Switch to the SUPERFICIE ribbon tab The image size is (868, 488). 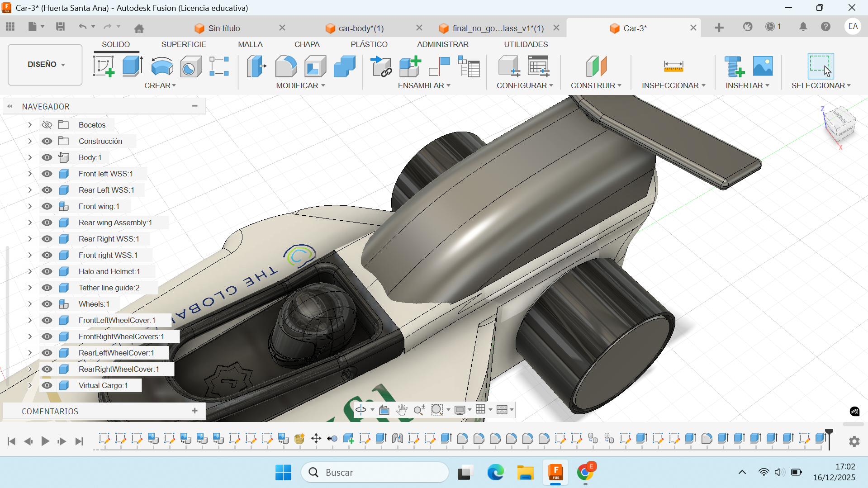(184, 44)
